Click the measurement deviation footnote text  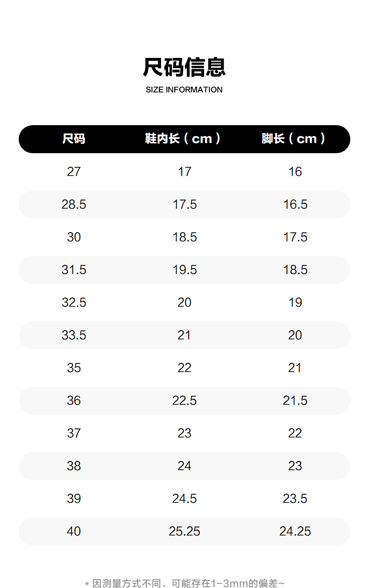[184, 583]
